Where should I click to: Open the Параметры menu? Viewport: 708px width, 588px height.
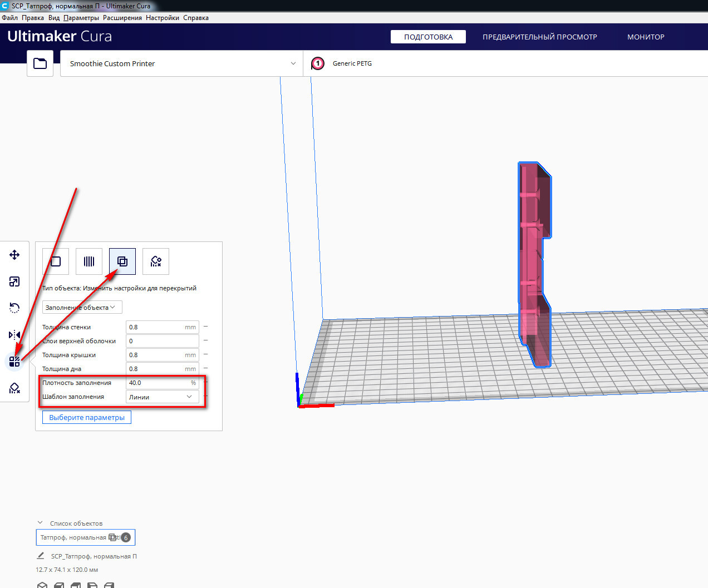81,18
